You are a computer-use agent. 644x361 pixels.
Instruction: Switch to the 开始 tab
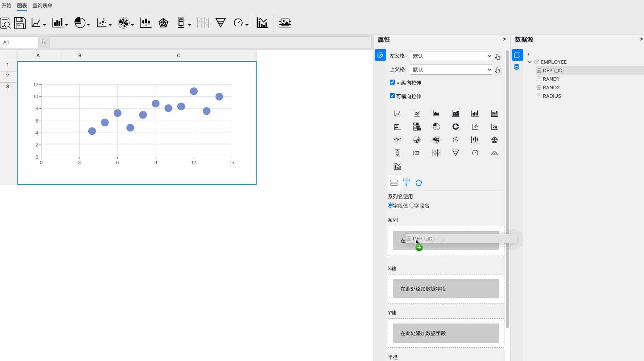click(7, 5)
